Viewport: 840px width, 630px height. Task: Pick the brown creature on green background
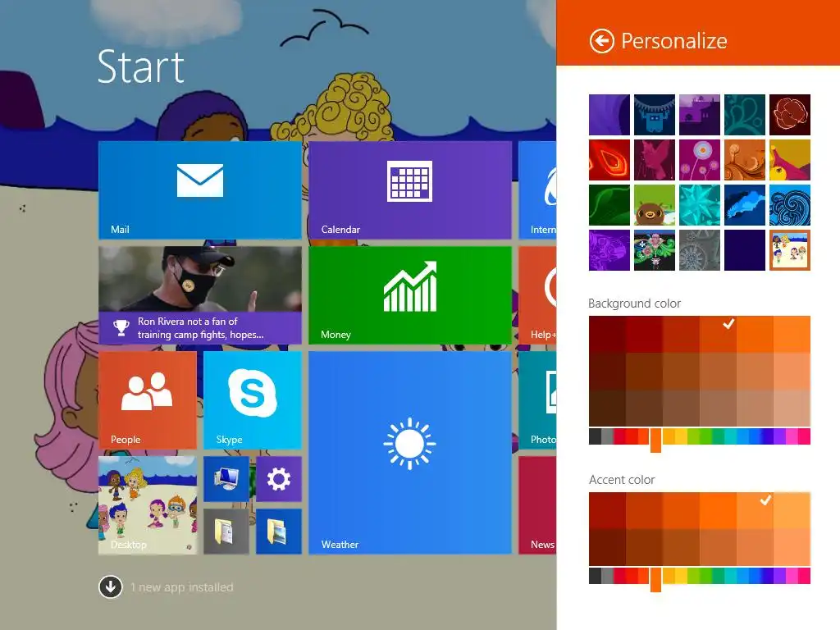click(654, 205)
